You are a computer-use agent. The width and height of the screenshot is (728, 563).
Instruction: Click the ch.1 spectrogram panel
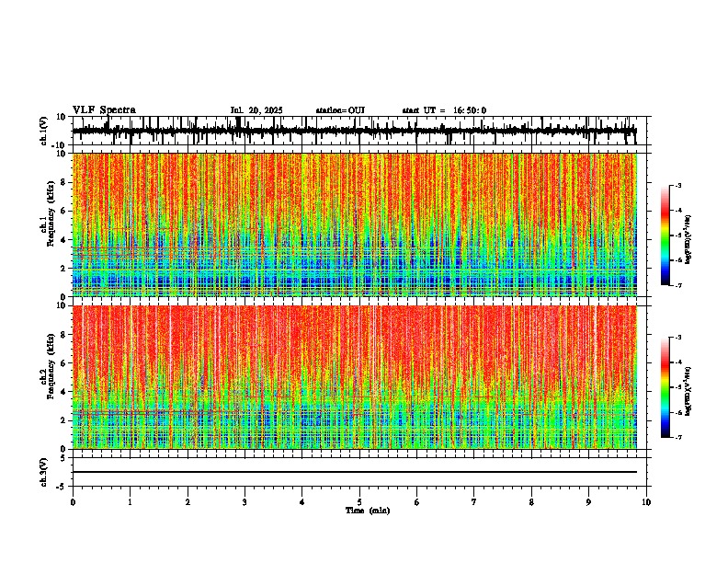(354, 224)
